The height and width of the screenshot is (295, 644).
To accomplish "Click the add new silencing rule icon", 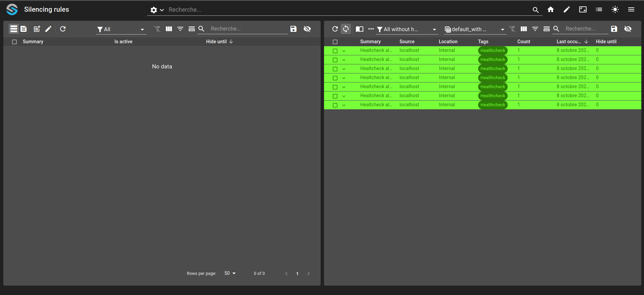I will 37,29.
